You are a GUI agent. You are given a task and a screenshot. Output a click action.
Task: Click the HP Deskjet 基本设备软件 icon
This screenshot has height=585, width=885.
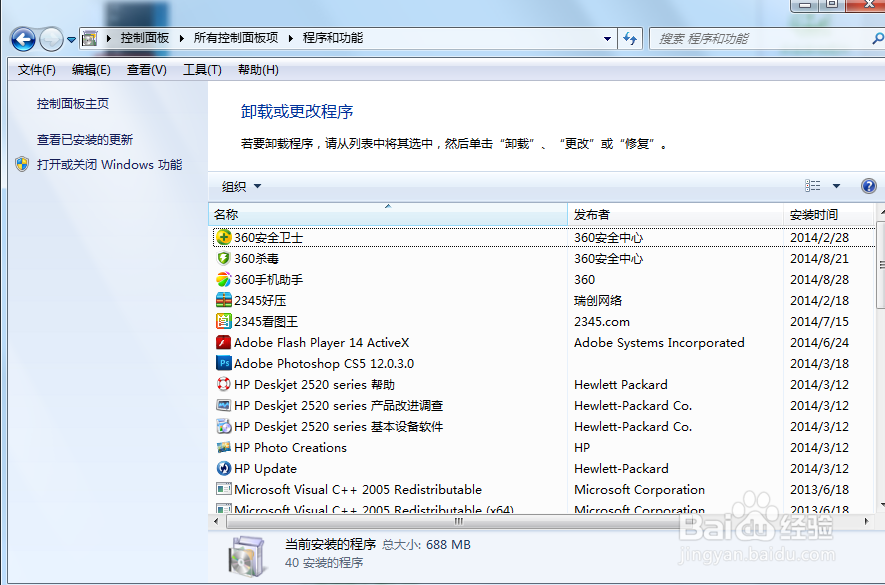[x=224, y=426]
